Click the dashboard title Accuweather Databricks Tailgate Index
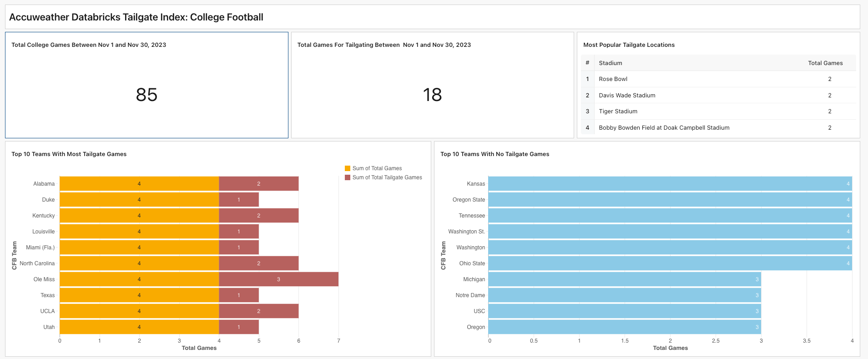Image resolution: width=868 pixels, height=359 pixels. pos(136,17)
